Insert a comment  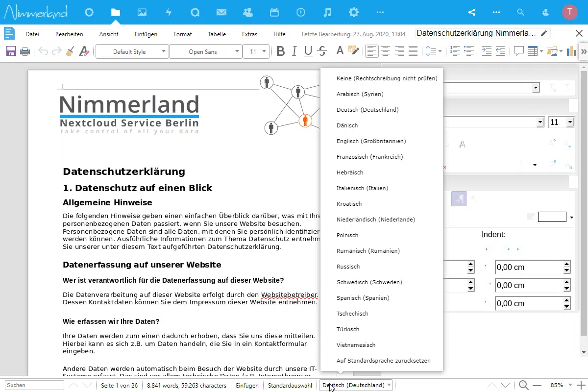click(x=519, y=51)
